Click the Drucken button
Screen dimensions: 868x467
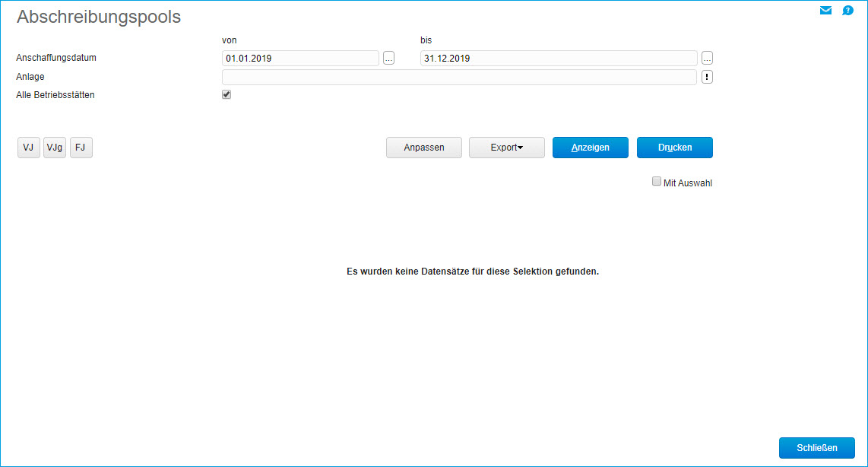pos(675,148)
